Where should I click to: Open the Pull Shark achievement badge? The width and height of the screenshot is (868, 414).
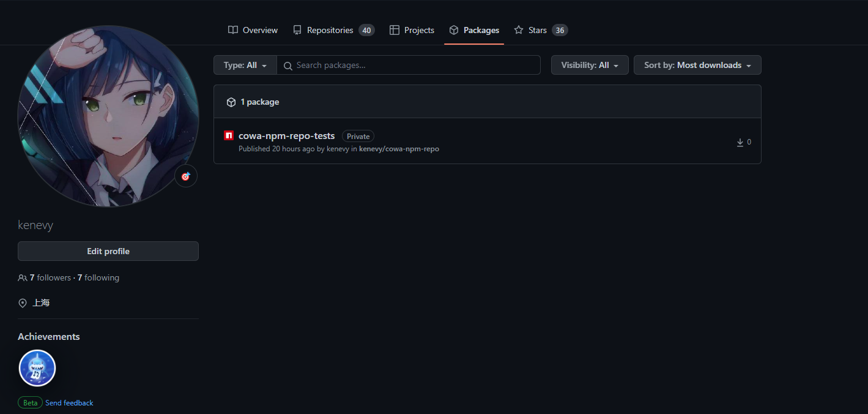point(37,369)
